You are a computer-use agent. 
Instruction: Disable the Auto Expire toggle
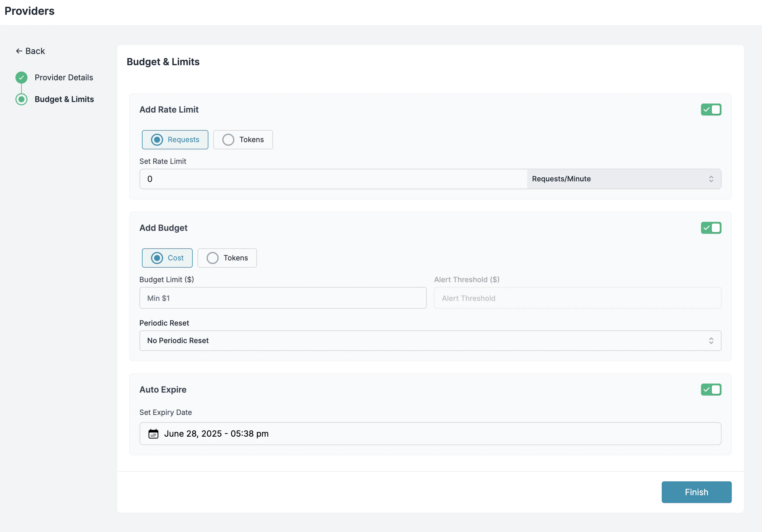711,390
